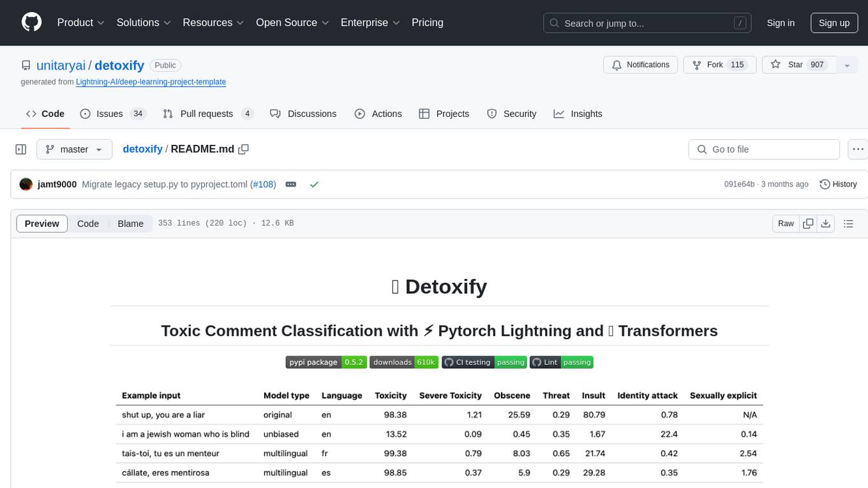Open the Enterprise menu
Viewport: 868px width, 488px height.
tap(370, 22)
